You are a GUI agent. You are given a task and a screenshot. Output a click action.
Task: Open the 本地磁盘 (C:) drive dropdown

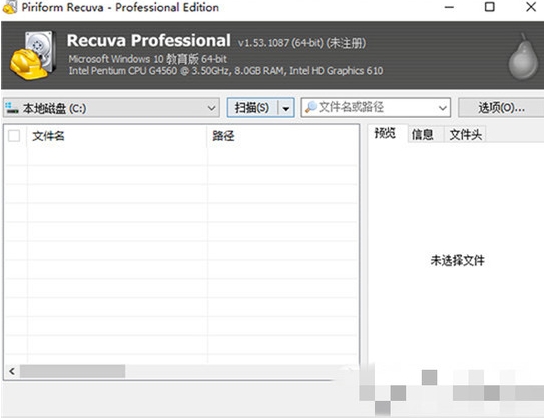coord(111,108)
